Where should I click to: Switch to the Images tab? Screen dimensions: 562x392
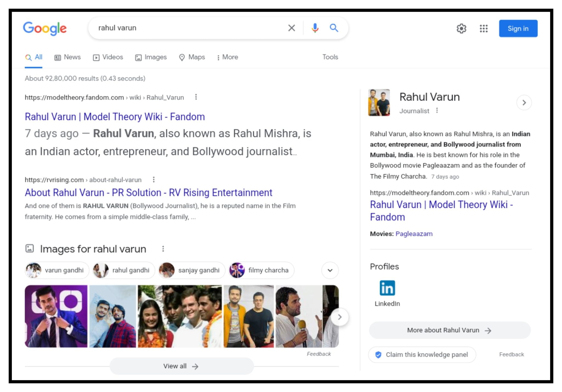pos(151,57)
